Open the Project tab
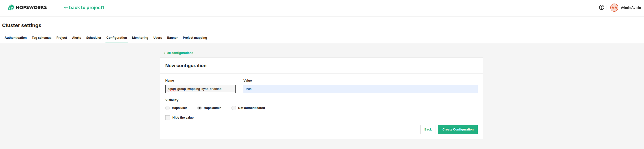The width and height of the screenshot is (644, 149). click(62, 38)
